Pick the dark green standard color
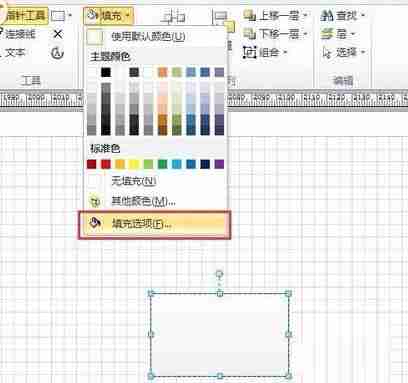This screenshot has width=408, height=383. [162, 164]
